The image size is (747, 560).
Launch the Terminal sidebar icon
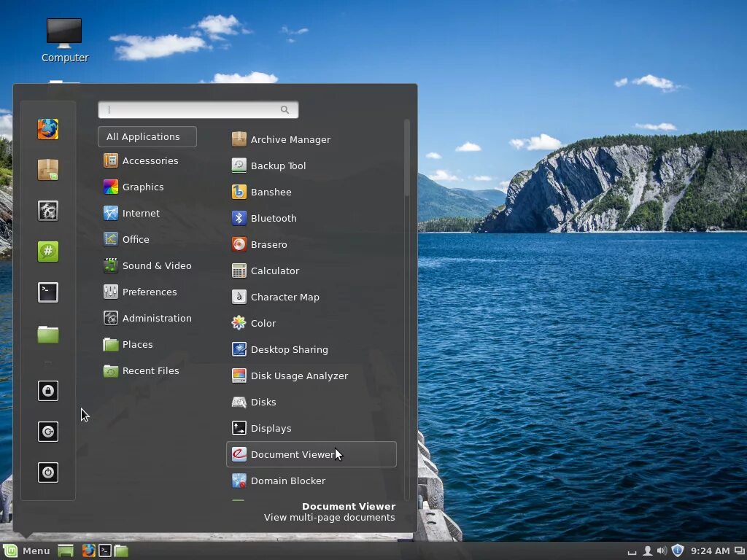[x=47, y=292]
